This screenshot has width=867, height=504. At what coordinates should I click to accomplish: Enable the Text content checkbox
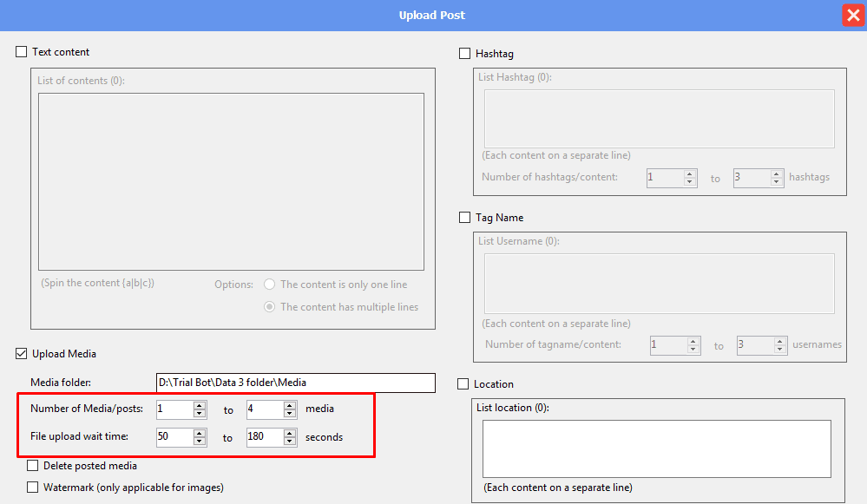click(22, 52)
